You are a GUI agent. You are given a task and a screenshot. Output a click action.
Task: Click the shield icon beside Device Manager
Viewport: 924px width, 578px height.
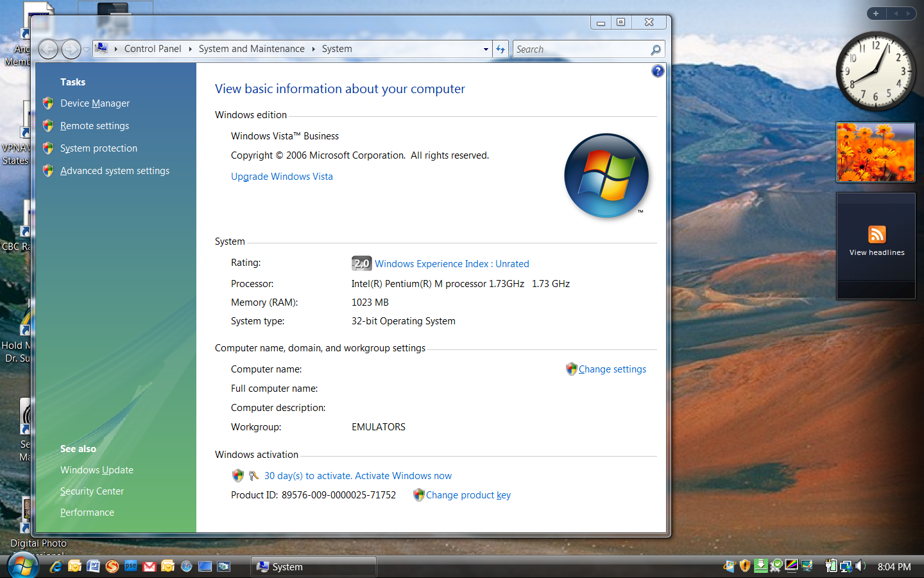(48, 103)
